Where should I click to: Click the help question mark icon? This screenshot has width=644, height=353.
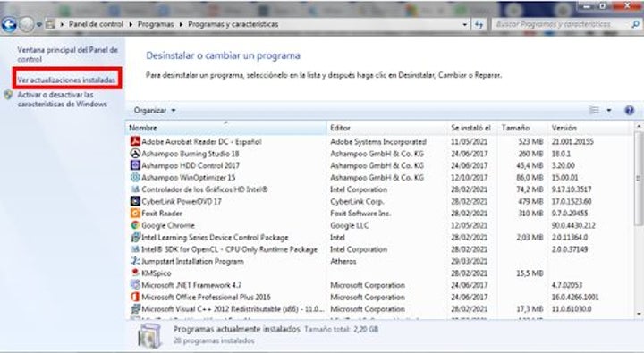[629, 110]
